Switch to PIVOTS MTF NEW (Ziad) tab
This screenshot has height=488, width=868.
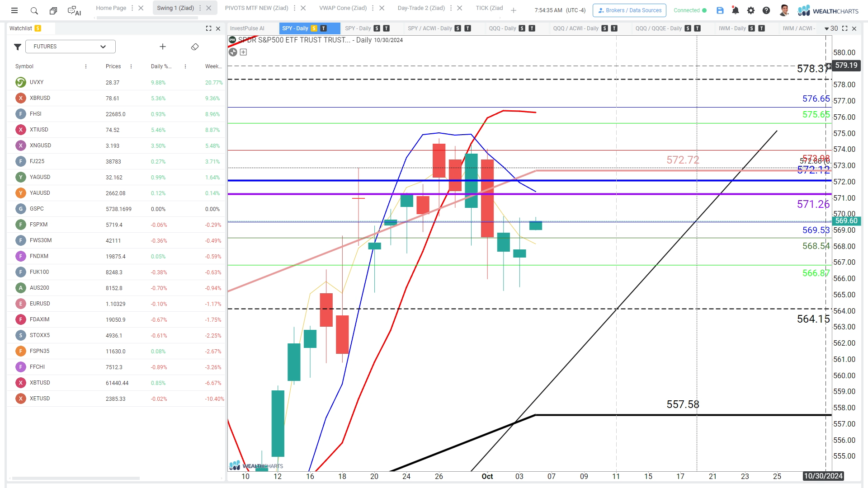pos(256,8)
